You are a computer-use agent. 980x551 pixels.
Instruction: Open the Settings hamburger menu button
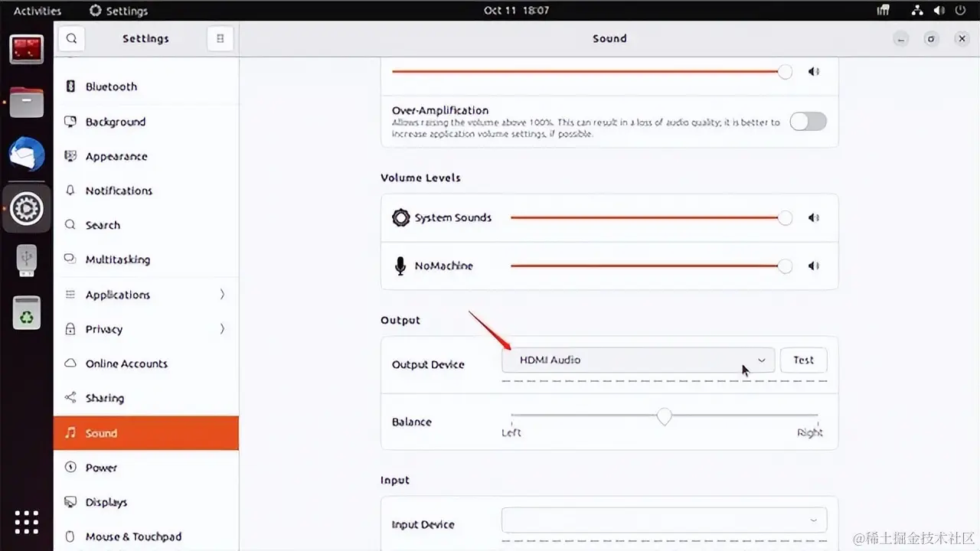coord(220,38)
